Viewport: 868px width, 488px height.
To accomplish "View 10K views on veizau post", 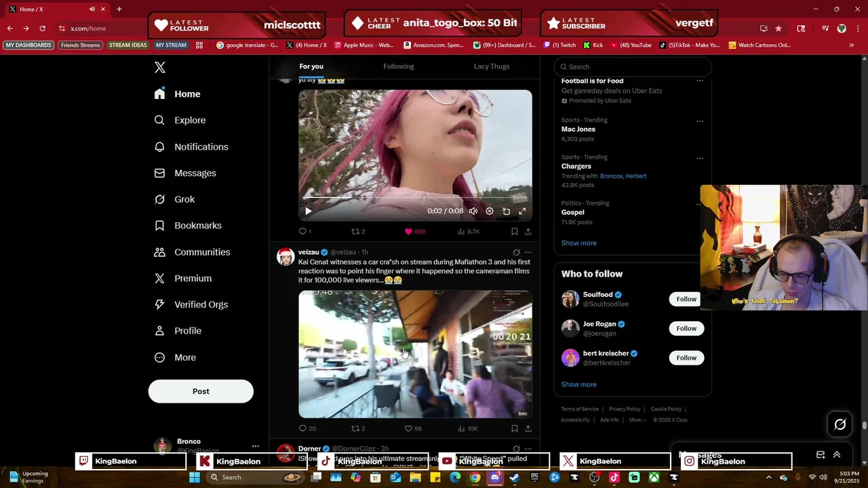I will click(461, 428).
